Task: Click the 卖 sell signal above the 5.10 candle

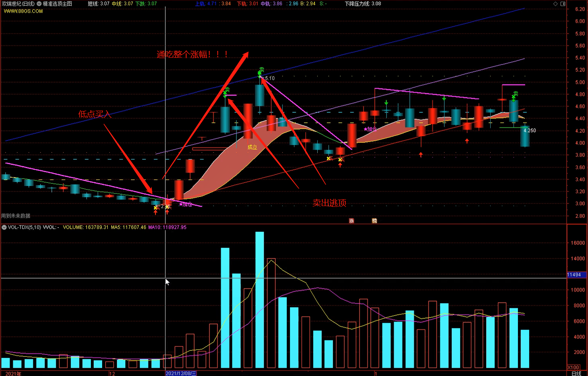Action: (x=261, y=70)
